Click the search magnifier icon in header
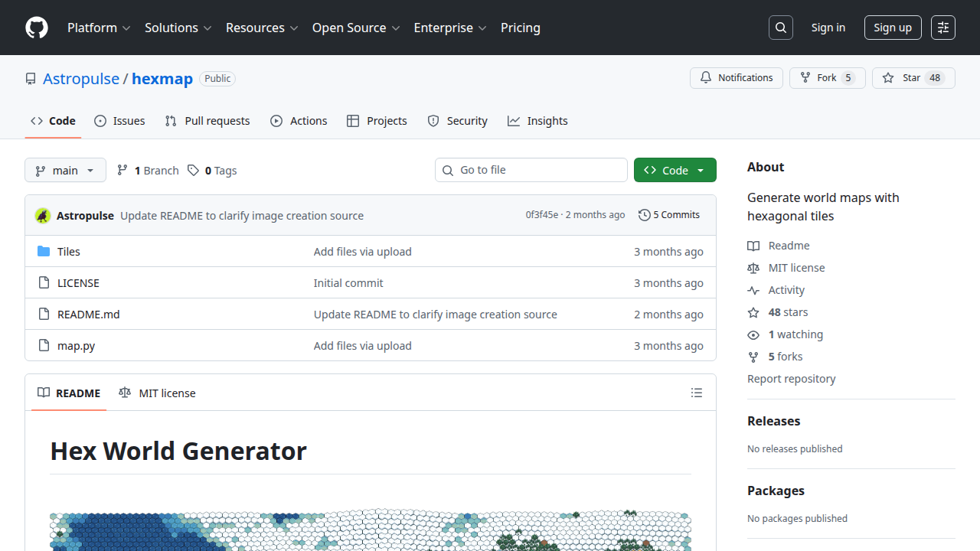 click(x=781, y=28)
